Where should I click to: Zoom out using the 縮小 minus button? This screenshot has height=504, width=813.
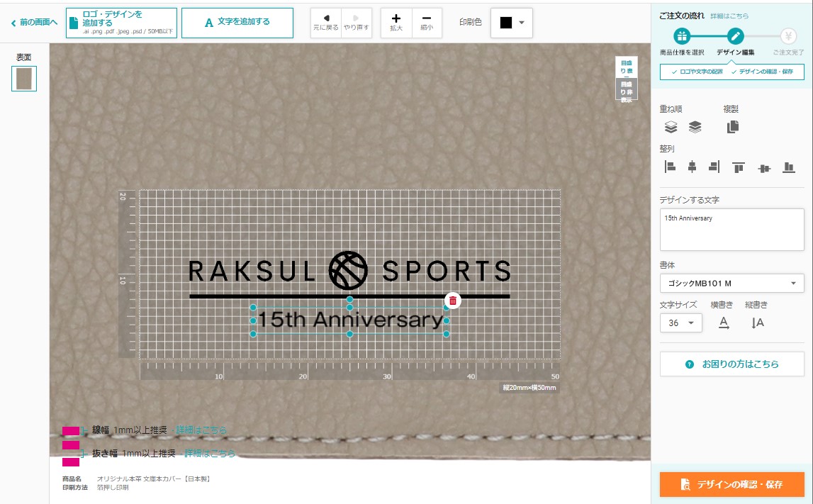pos(427,23)
